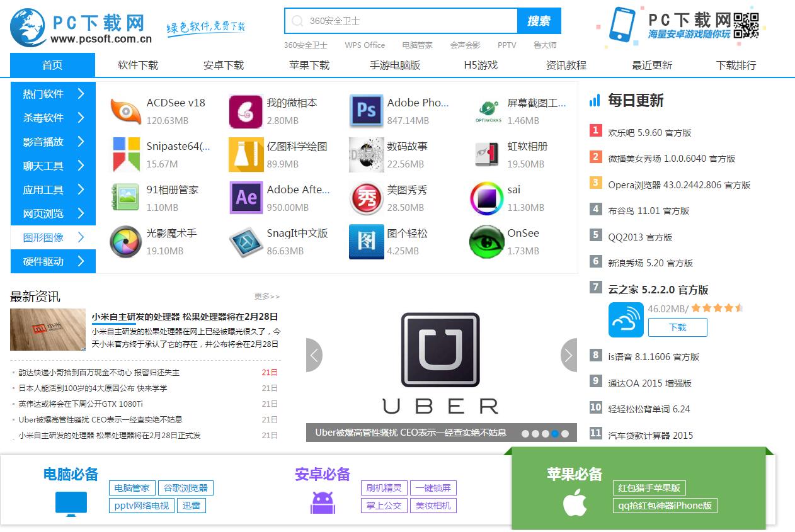This screenshot has width=795, height=532.
Task: Click the 云之家 cloud app icon
Action: click(x=626, y=320)
